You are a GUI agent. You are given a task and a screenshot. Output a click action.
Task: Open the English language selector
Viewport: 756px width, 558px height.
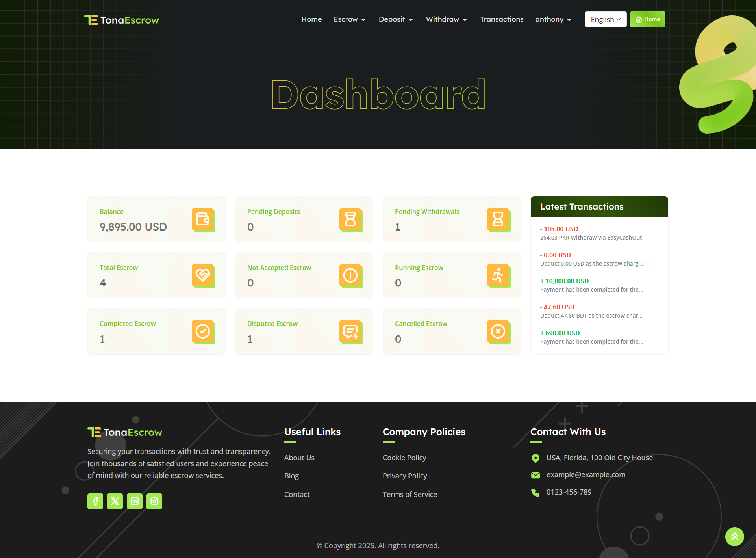[x=605, y=19]
